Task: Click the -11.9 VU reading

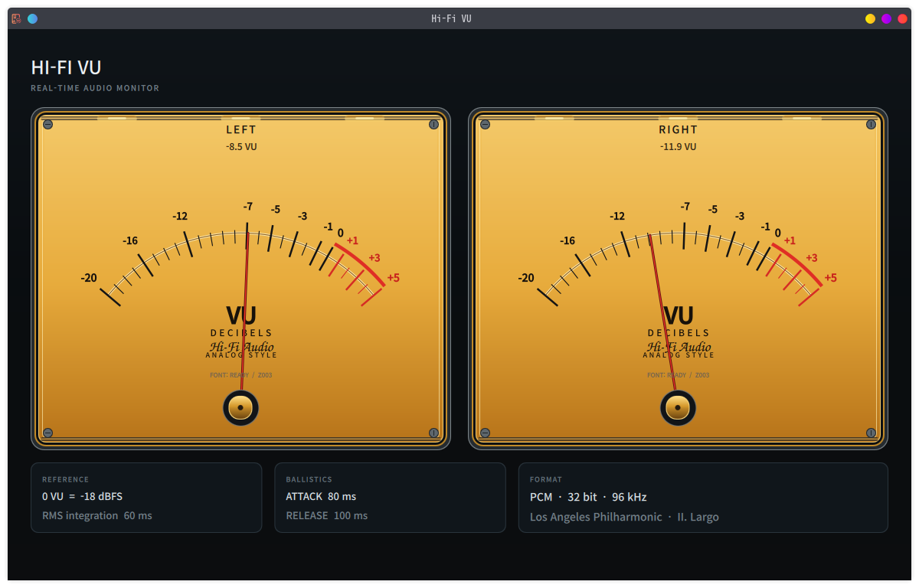Action: click(679, 146)
